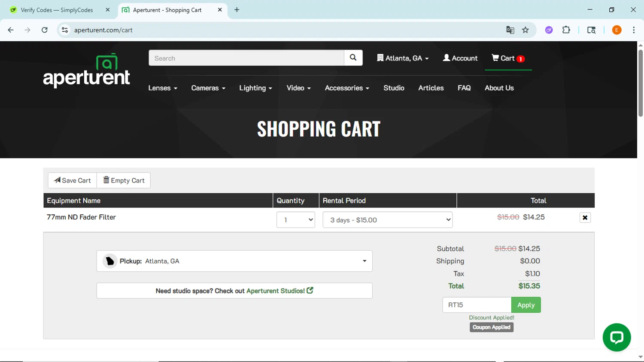The height and width of the screenshot is (362, 644).
Task: Open the browser profile avatar
Action: 617,30
